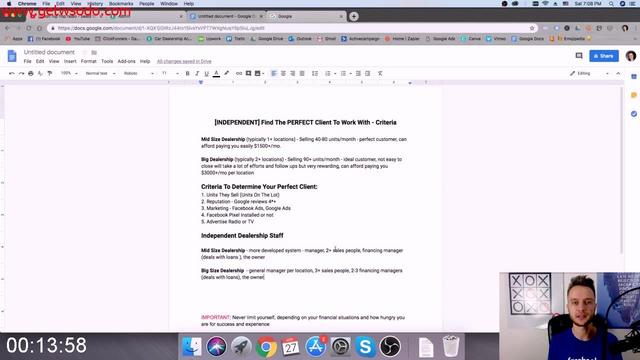Open a new Chrome tab
Image resolution: width=640 pixels, height=360 pixels.
click(x=354, y=16)
